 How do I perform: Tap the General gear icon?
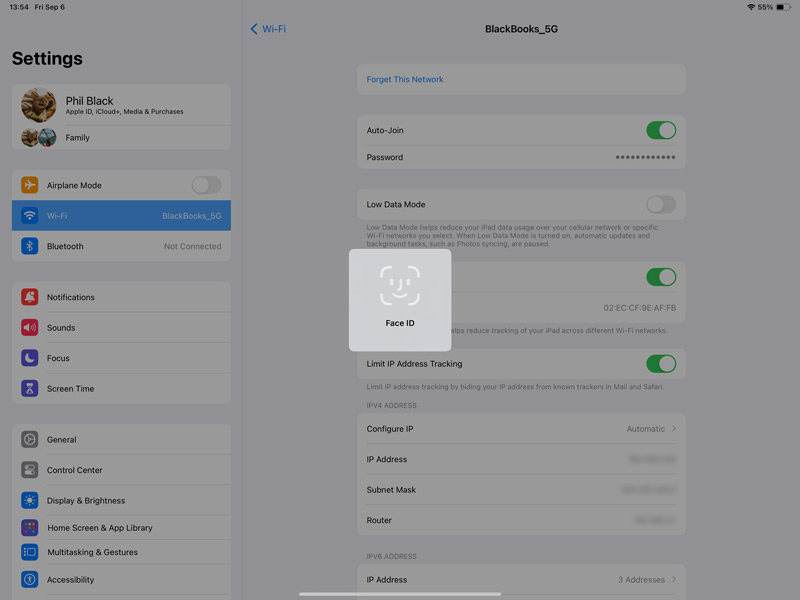[30, 439]
